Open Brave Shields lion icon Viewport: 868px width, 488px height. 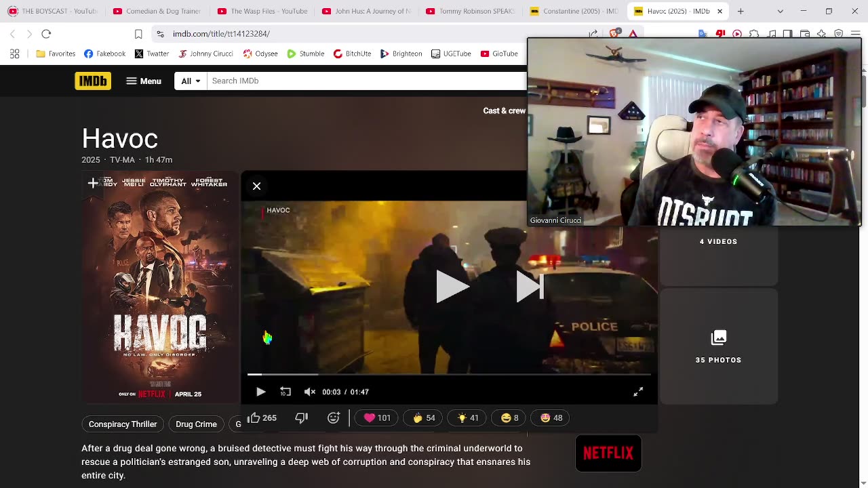(614, 34)
